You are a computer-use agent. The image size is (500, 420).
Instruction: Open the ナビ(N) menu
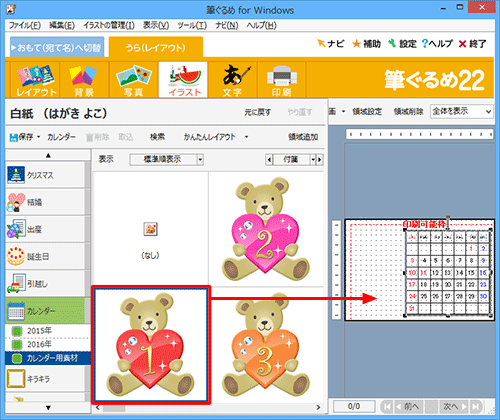coord(227,25)
